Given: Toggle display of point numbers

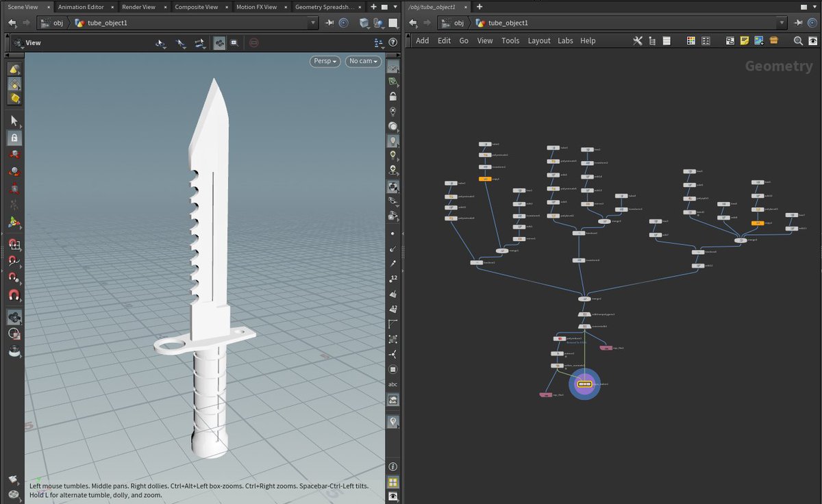Looking at the screenshot, I should pos(393,279).
